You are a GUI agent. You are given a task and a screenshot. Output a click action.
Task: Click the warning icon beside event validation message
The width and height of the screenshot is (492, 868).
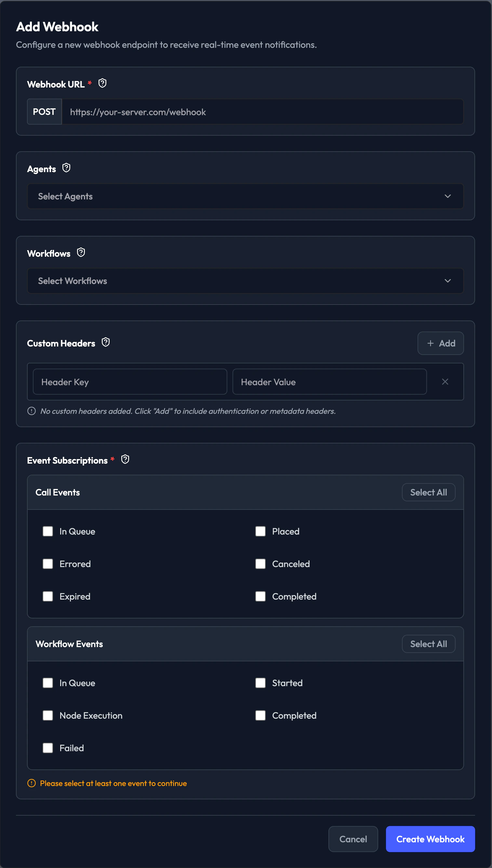click(x=32, y=783)
